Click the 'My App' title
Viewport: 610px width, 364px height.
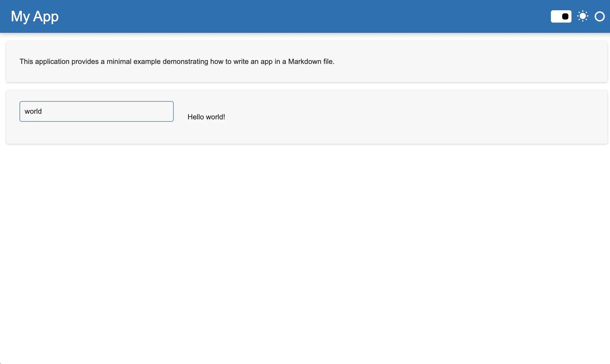tap(35, 16)
